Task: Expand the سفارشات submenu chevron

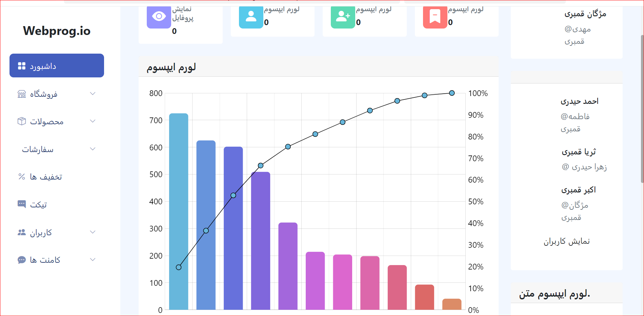Action: (x=93, y=149)
